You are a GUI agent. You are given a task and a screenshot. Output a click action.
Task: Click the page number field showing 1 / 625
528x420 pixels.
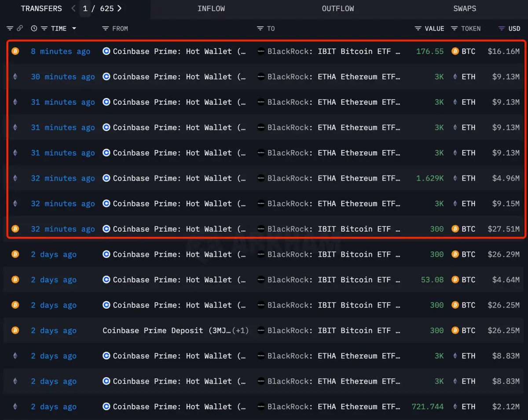click(98, 8)
